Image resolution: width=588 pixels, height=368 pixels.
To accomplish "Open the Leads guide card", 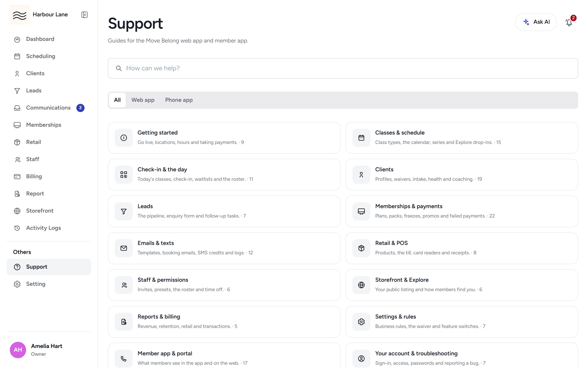I will (224, 211).
